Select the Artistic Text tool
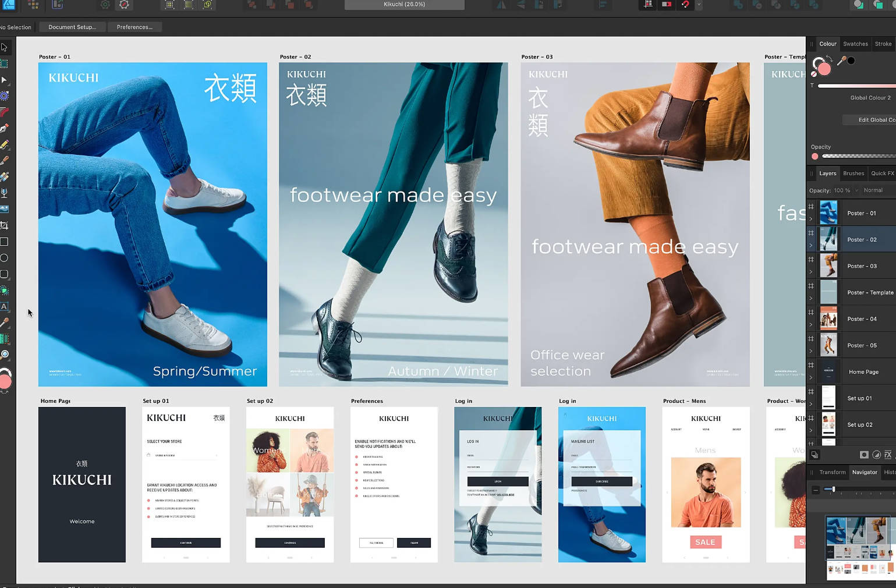 pyautogui.click(x=5, y=307)
